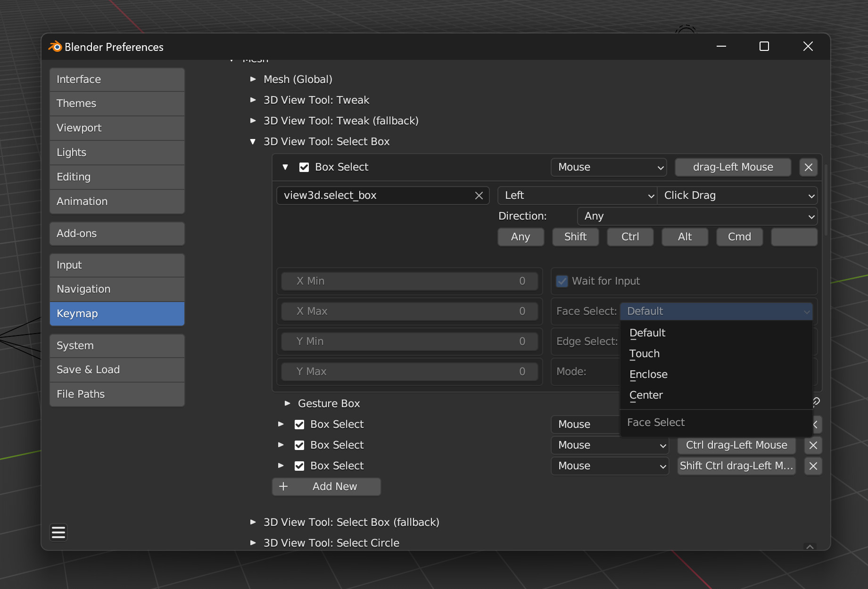Uncheck Box Select in the Shift Ctrl row

click(x=299, y=466)
